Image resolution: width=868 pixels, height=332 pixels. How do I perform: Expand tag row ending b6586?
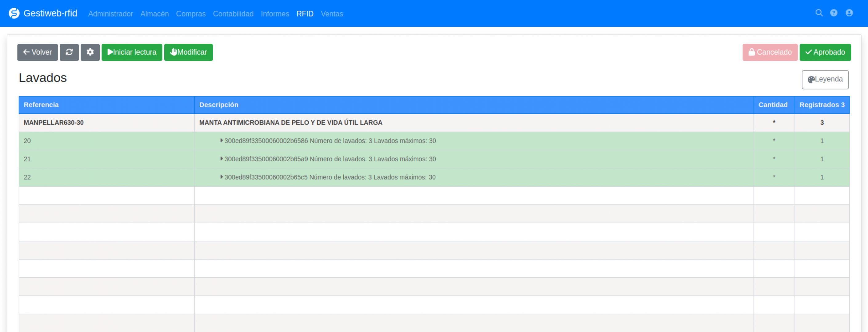(x=221, y=140)
